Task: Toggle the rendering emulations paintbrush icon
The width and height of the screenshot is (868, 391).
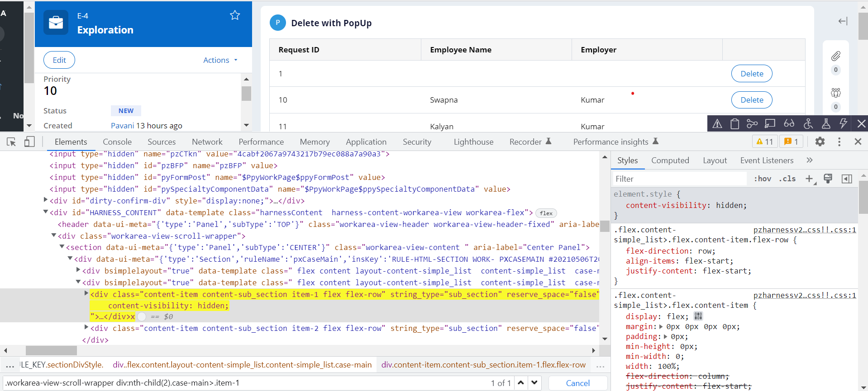Action: 828,179
